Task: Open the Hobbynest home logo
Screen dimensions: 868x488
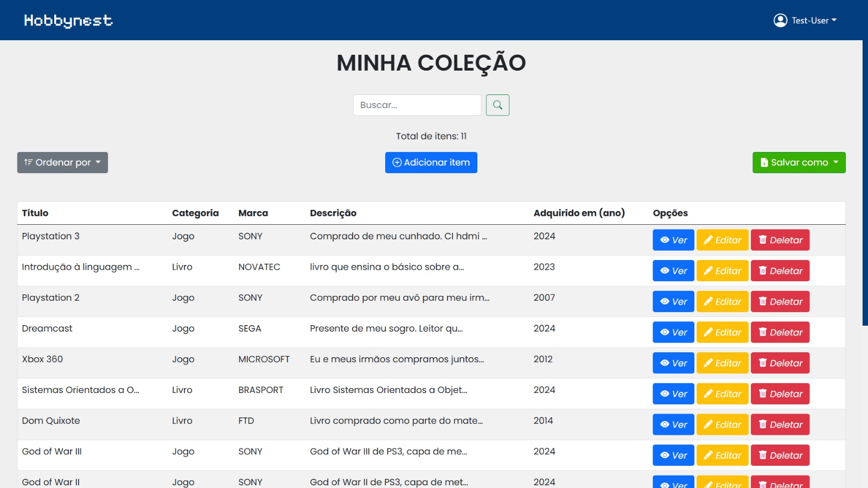Action: coord(68,21)
